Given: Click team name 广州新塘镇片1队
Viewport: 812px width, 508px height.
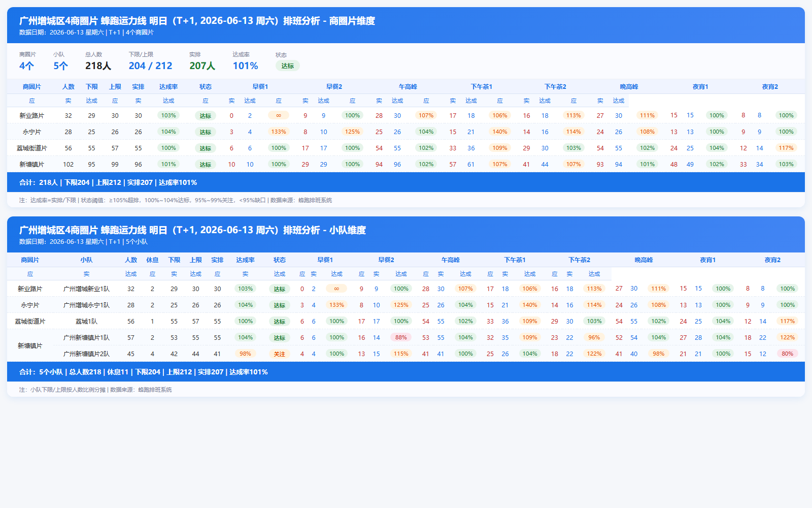Looking at the screenshot, I should click(x=86, y=338).
